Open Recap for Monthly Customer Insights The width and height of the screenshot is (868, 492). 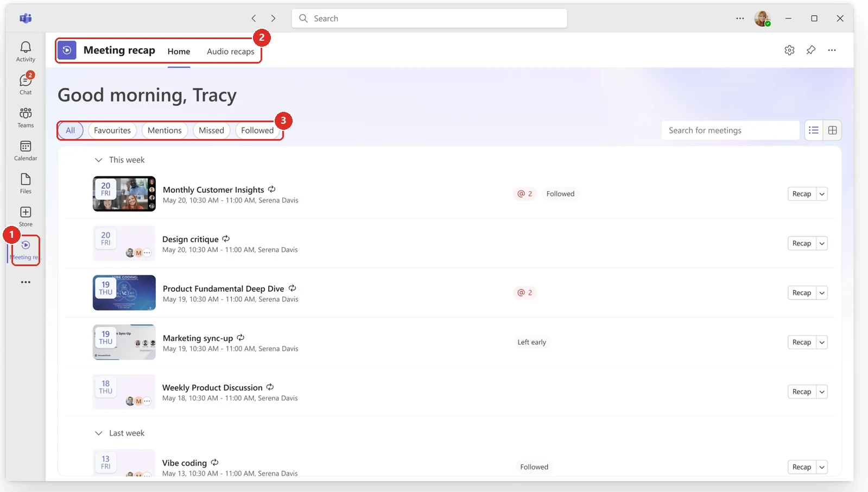[x=802, y=194]
